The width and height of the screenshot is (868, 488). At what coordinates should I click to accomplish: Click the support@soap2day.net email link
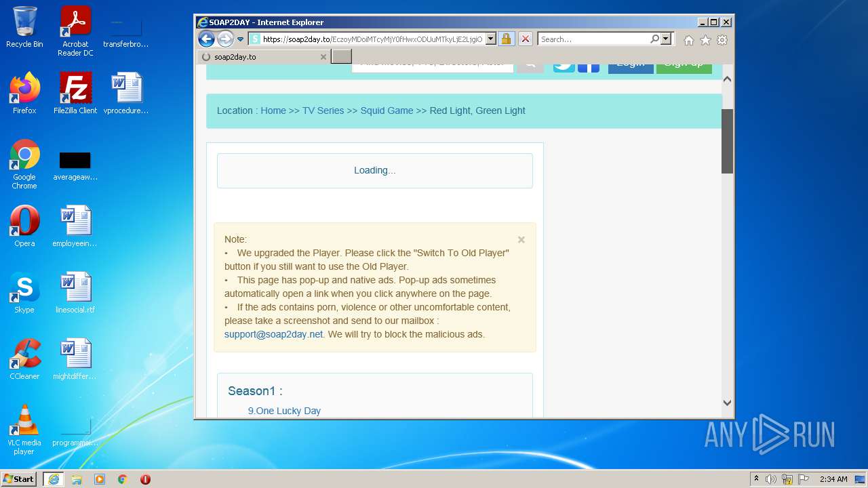273,334
